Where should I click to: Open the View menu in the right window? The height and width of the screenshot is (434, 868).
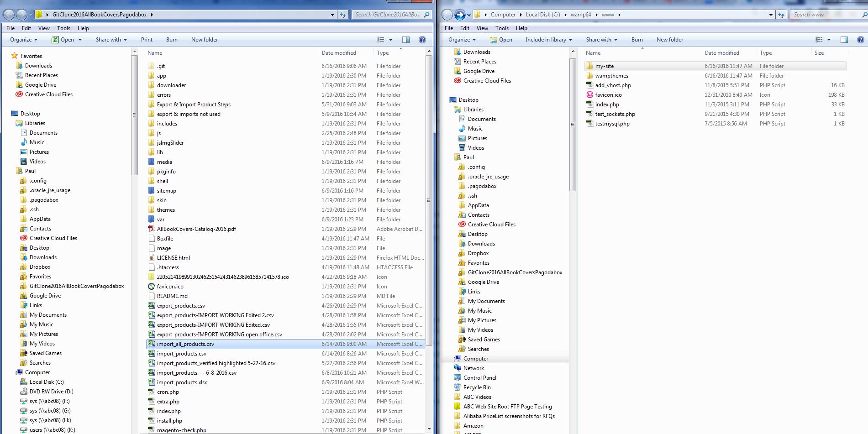(x=482, y=28)
